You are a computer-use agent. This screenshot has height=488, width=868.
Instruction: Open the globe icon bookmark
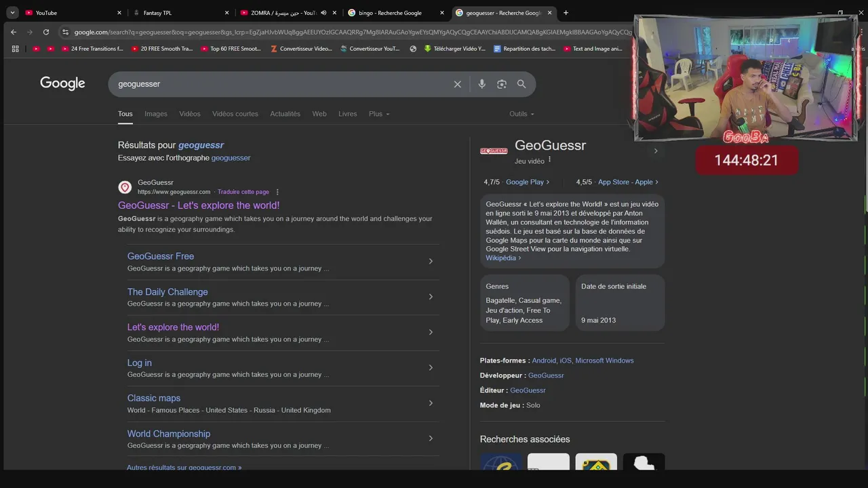(413, 49)
